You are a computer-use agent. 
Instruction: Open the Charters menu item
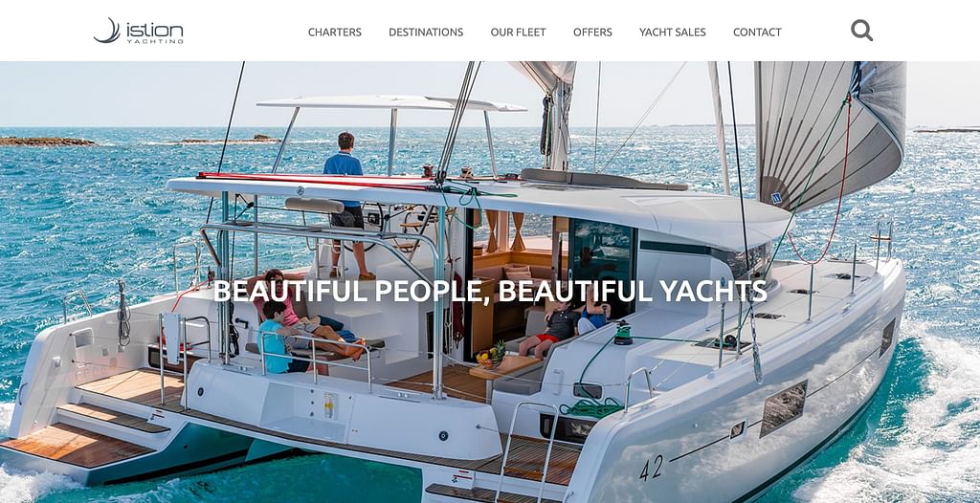(x=334, y=32)
